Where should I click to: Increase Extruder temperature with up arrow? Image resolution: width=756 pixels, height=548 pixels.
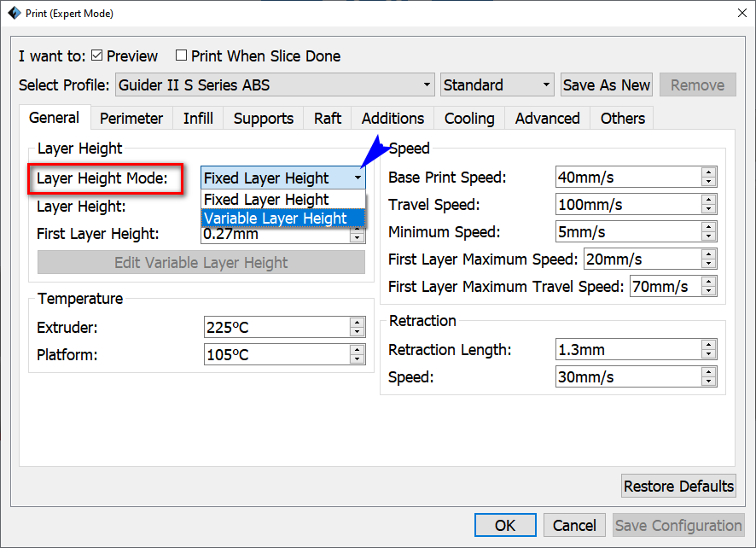[x=357, y=323]
